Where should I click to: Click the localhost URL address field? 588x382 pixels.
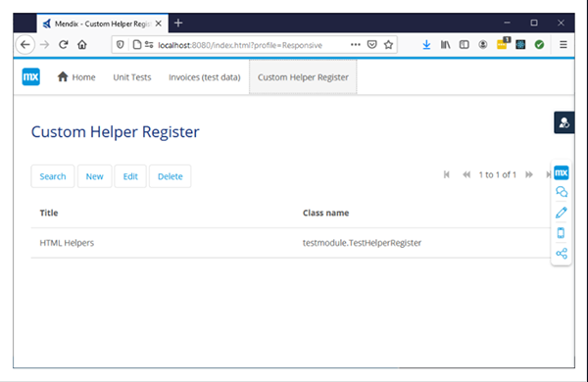(x=240, y=45)
